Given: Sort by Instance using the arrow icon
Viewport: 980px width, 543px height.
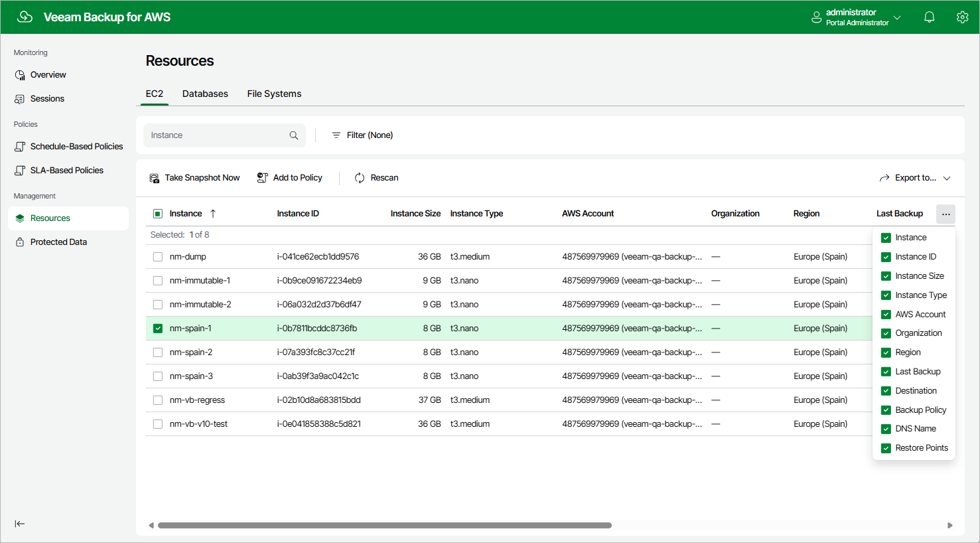Looking at the screenshot, I should [213, 214].
